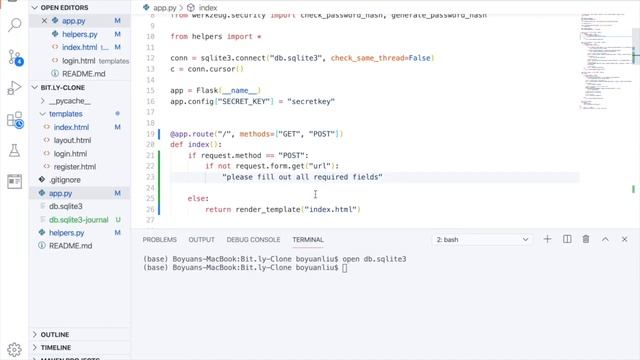The image size is (640, 360).
Task: Switch to the PROBLEMS tab
Action: click(160, 240)
